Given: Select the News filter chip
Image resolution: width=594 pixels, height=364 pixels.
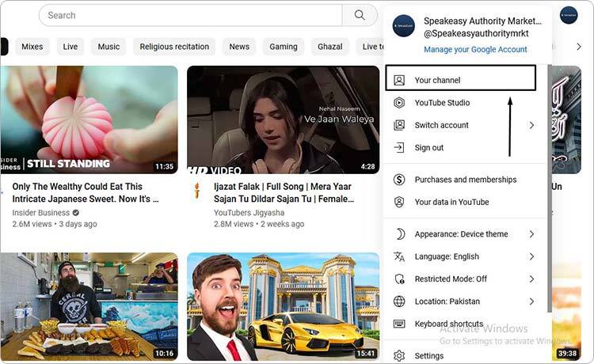Looking at the screenshot, I should coord(239,47).
